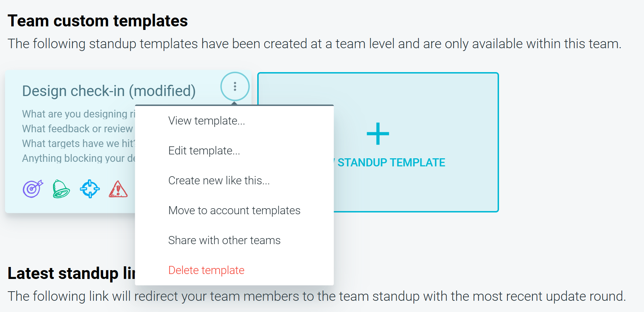Viewport: 644px width, 312px height.
Task: Click the green bell icon
Action: point(61,189)
